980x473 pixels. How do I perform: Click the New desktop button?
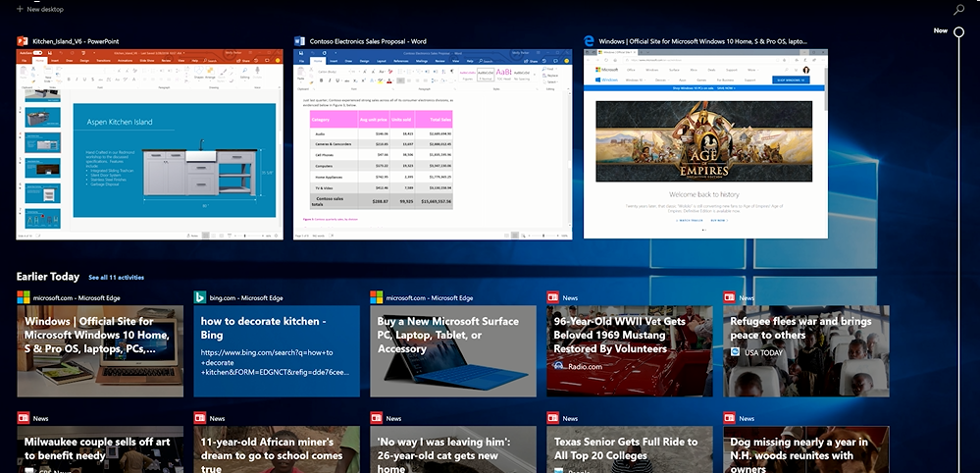(x=39, y=10)
